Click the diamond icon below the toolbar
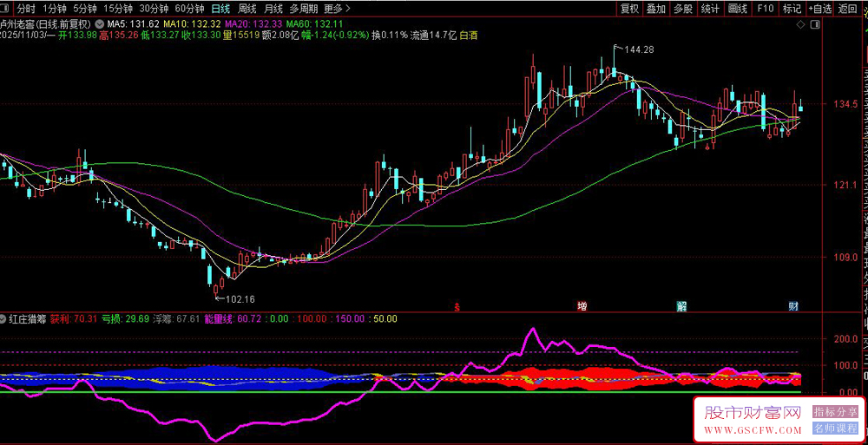 pyautogui.click(x=799, y=25)
